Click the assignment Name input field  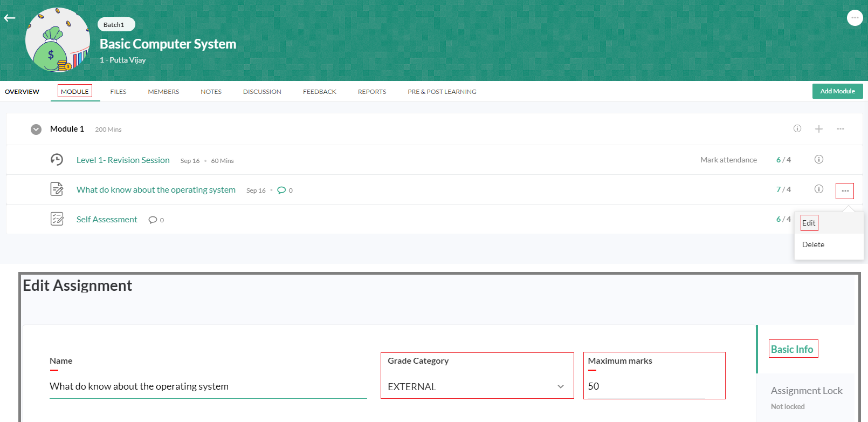tap(208, 386)
